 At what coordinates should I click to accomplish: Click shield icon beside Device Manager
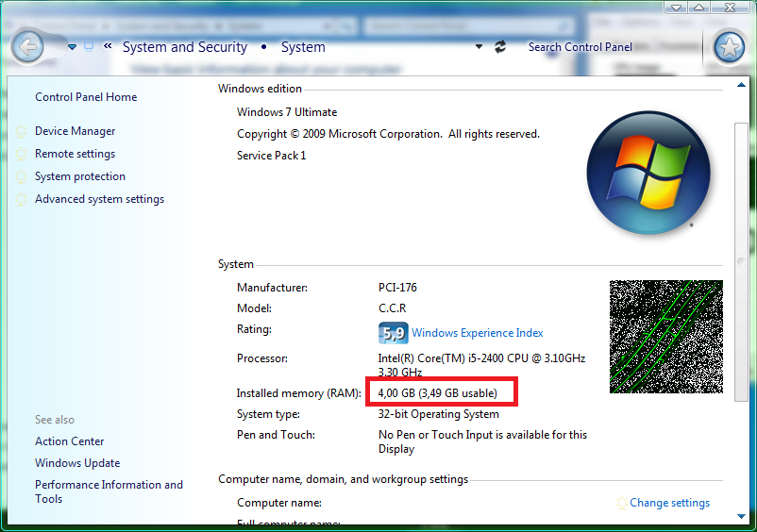pos(21,131)
